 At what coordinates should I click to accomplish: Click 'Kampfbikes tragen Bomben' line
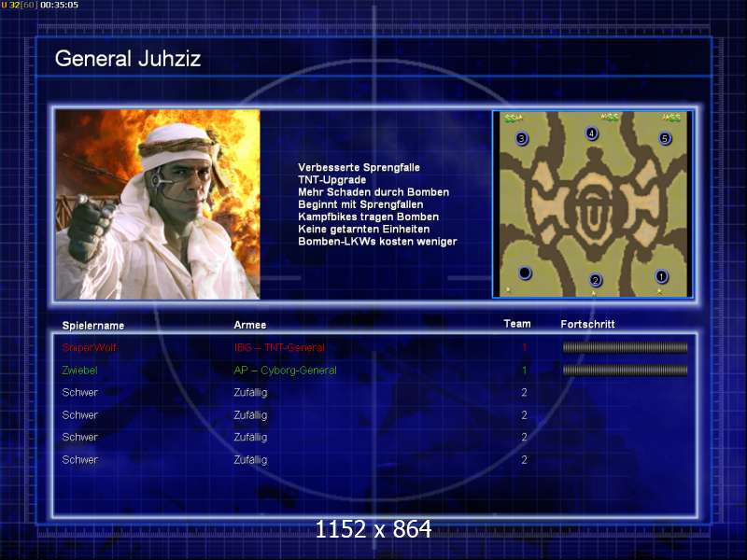(368, 217)
